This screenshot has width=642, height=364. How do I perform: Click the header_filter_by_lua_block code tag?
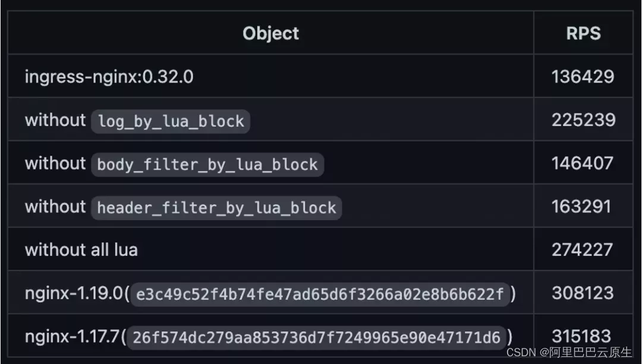click(x=216, y=208)
